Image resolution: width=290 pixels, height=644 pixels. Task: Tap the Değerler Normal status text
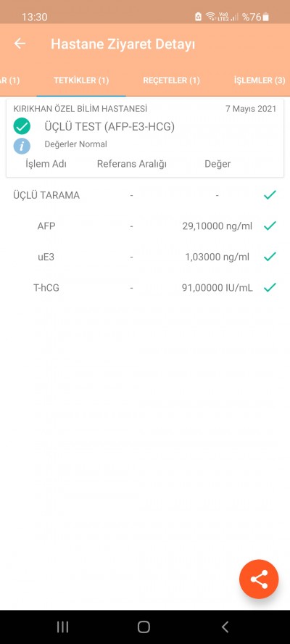coord(75,144)
